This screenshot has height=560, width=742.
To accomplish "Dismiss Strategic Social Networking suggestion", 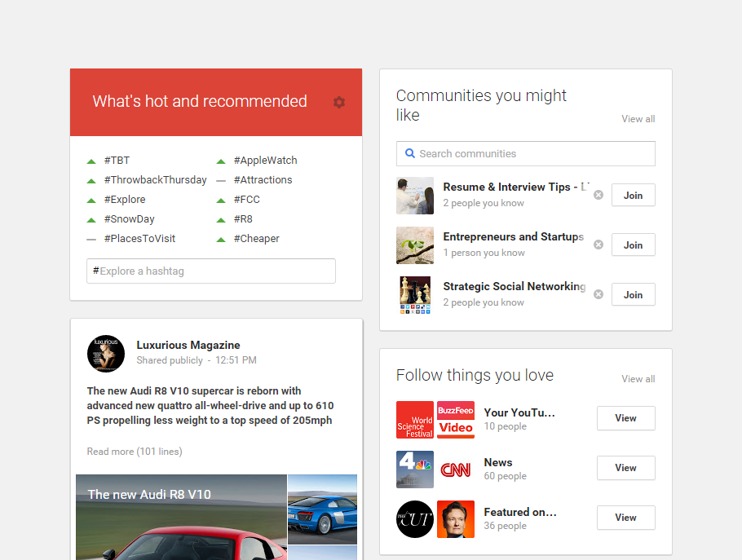I will pyautogui.click(x=598, y=294).
